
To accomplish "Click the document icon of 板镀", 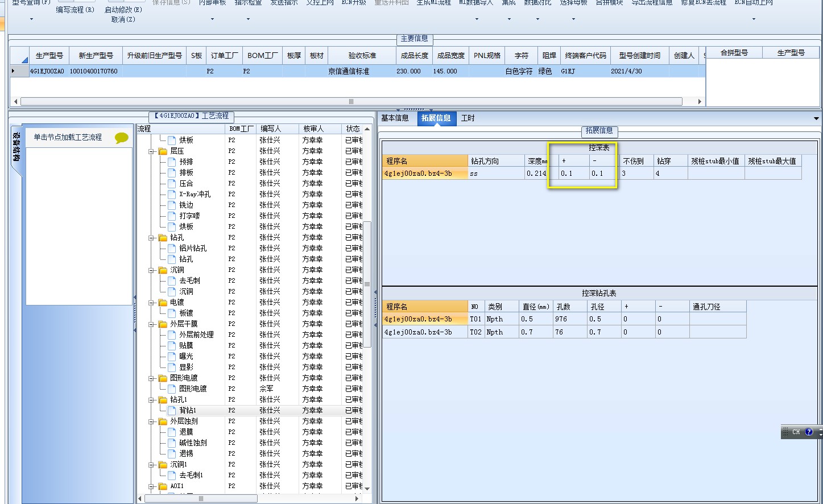I will tap(172, 313).
